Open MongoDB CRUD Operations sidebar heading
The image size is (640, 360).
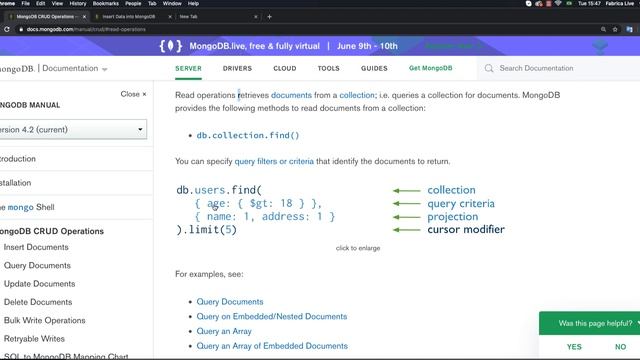[52, 231]
